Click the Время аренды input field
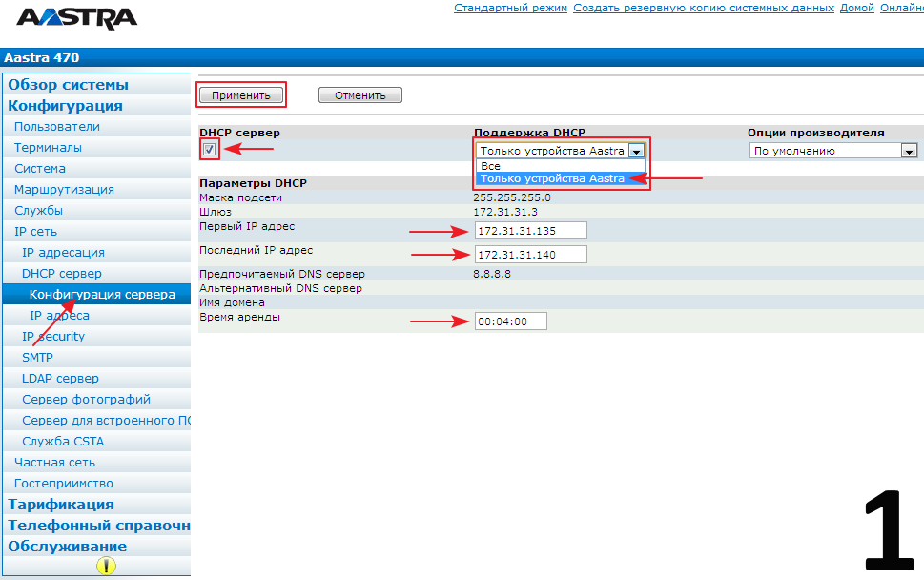924x580 pixels. point(511,321)
